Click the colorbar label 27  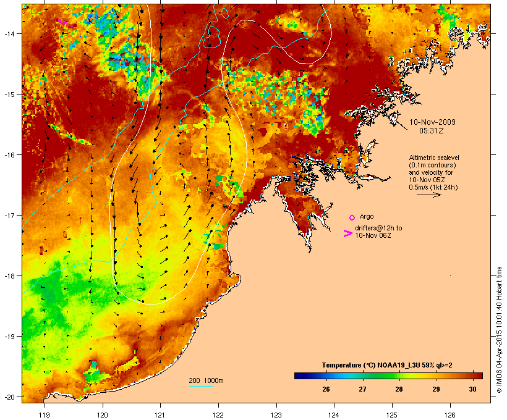coord(362,389)
